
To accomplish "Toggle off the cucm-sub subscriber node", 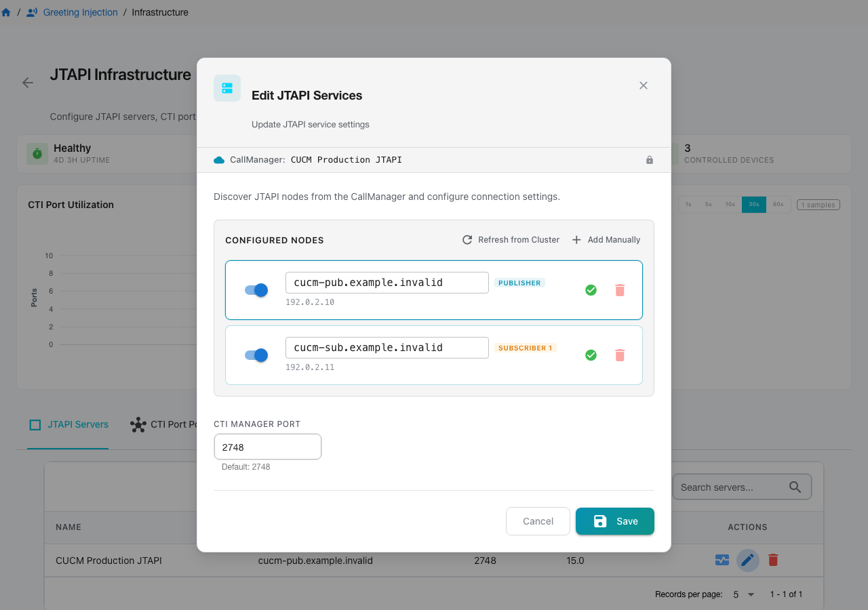I will click(256, 355).
